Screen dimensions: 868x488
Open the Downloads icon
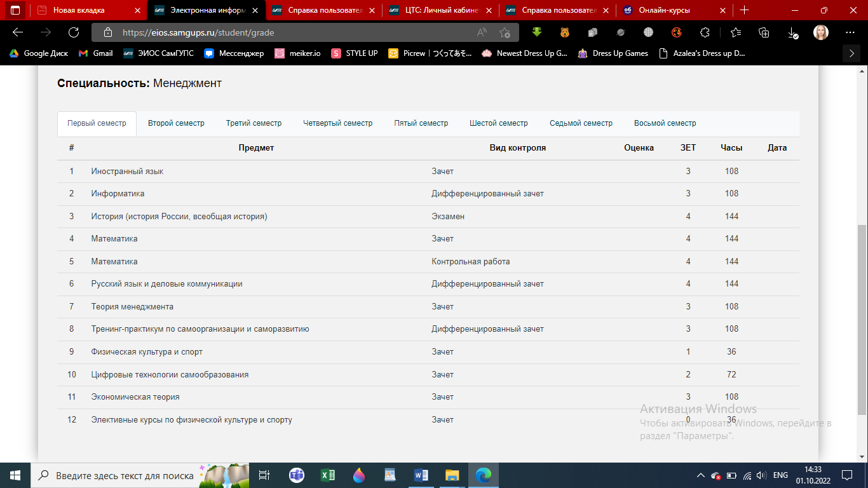[x=793, y=32]
